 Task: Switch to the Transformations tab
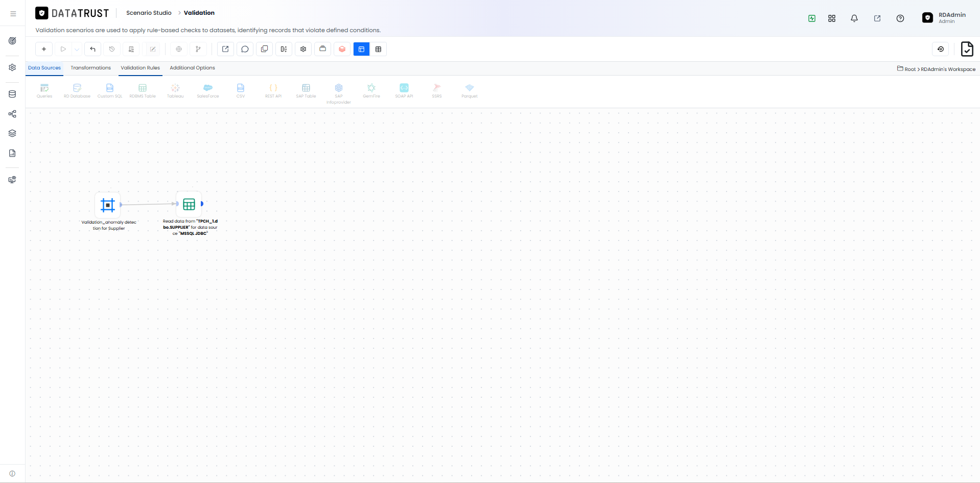coord(90,68)
